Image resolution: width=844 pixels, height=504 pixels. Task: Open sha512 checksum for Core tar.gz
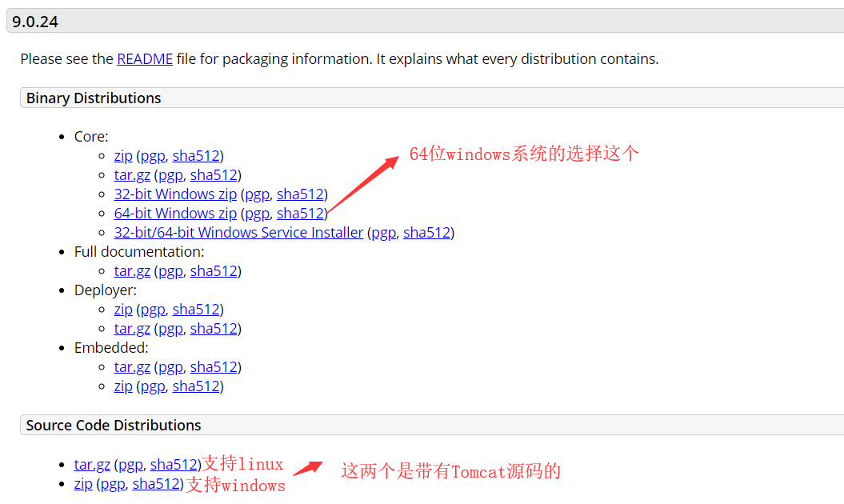(x=214, y=175)
